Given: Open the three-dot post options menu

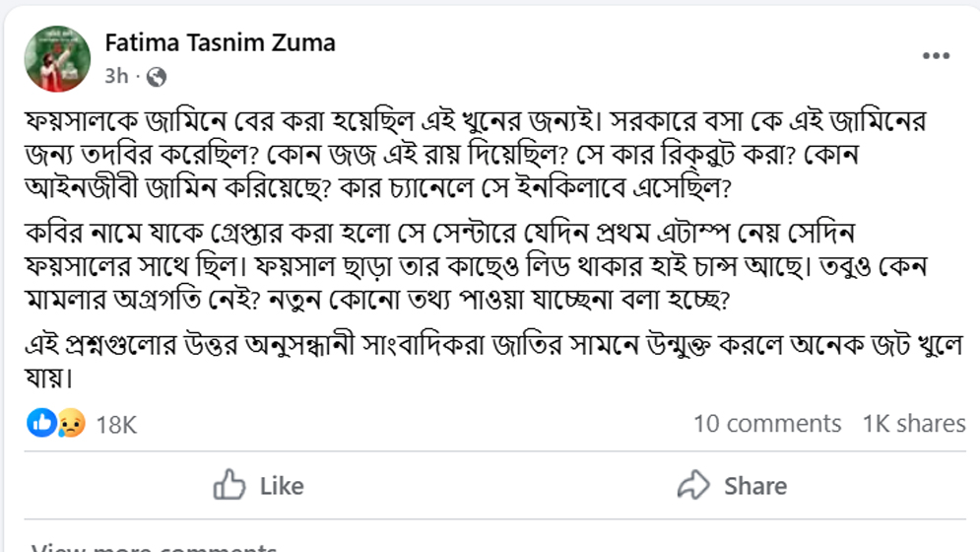Looking at the screenshot, I should pos(936,56).
